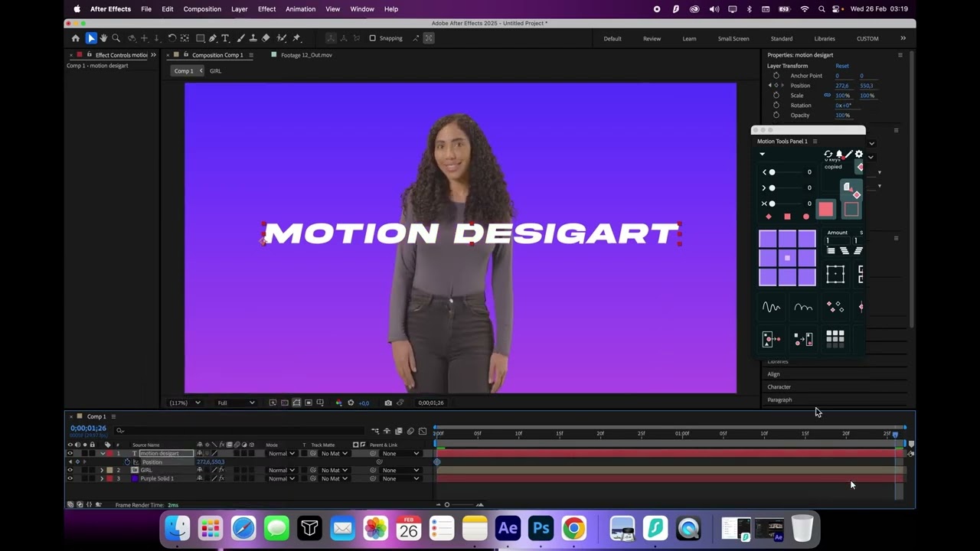Viewport: 980px width, 551px height.
Task: Hide the motion desigart layer
Action: click(70, 453)
